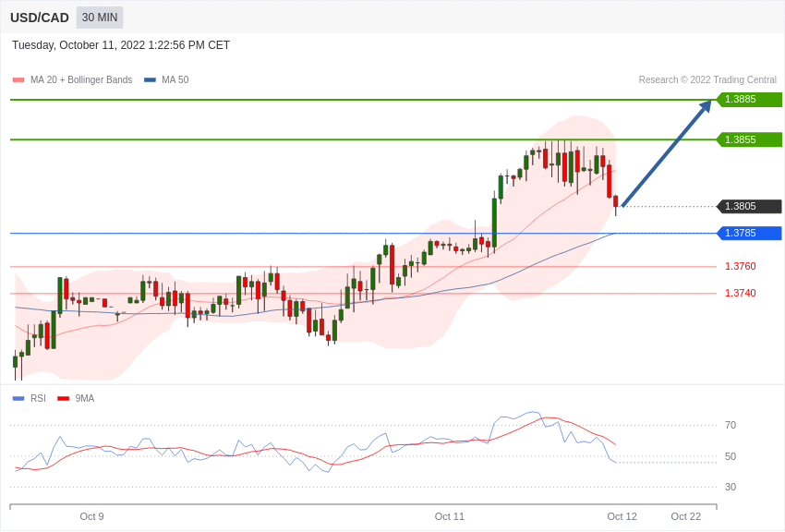785x532 pixels.
Task: Click the Oct 22 date axis label
Action: point(686,516)
